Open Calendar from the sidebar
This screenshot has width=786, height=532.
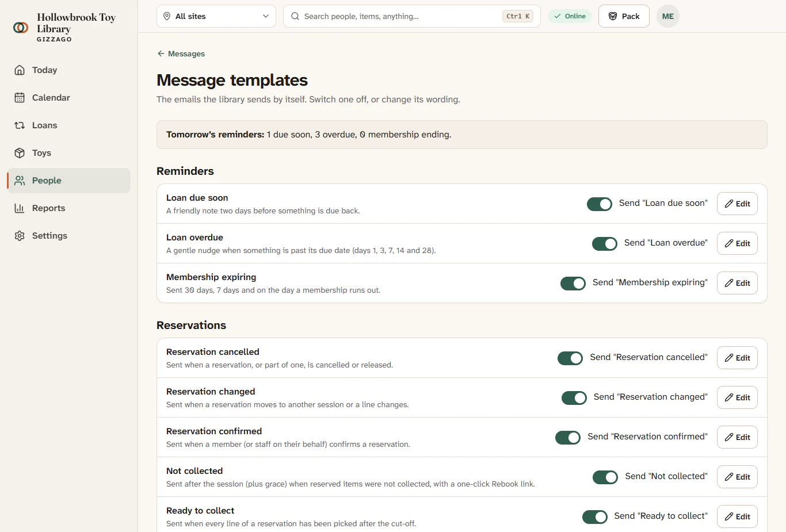click(x=68, y=98)
